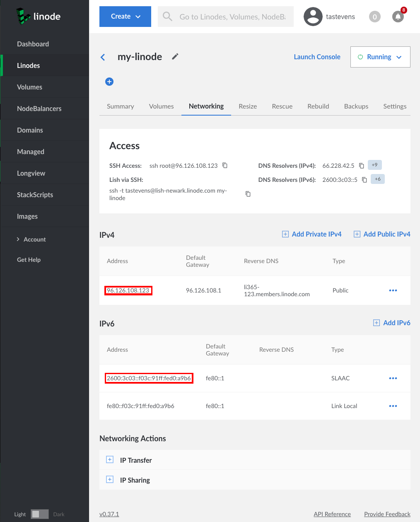Expand the Account sidebar menu
Viewport: 420px width, 522px height.
tap(35, 239)
